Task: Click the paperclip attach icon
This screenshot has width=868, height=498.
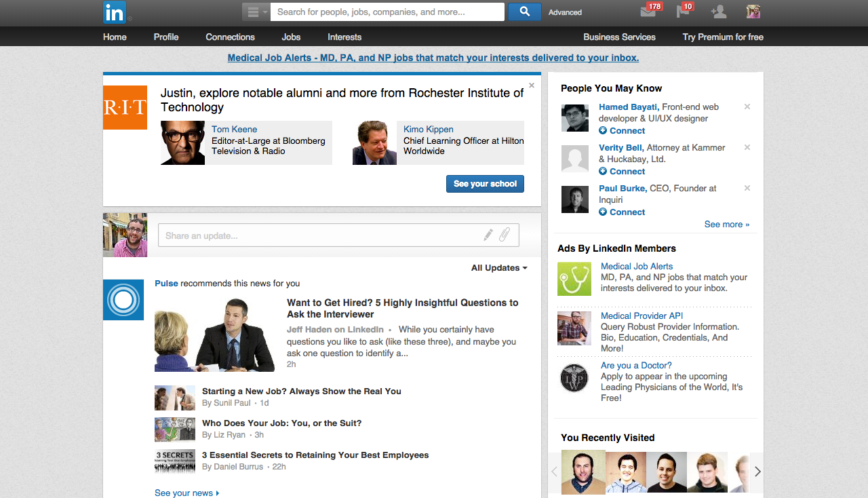Action: coord(505,235)
